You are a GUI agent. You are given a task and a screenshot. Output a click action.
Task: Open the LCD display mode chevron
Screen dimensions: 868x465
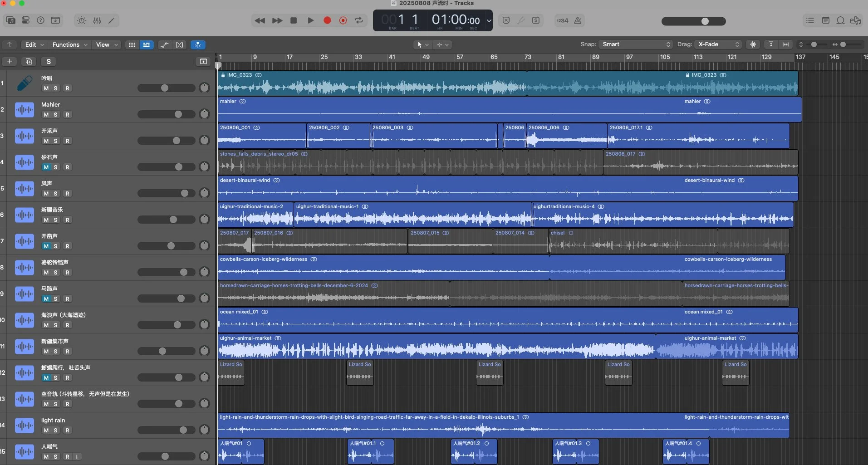(x=489, y=20)
